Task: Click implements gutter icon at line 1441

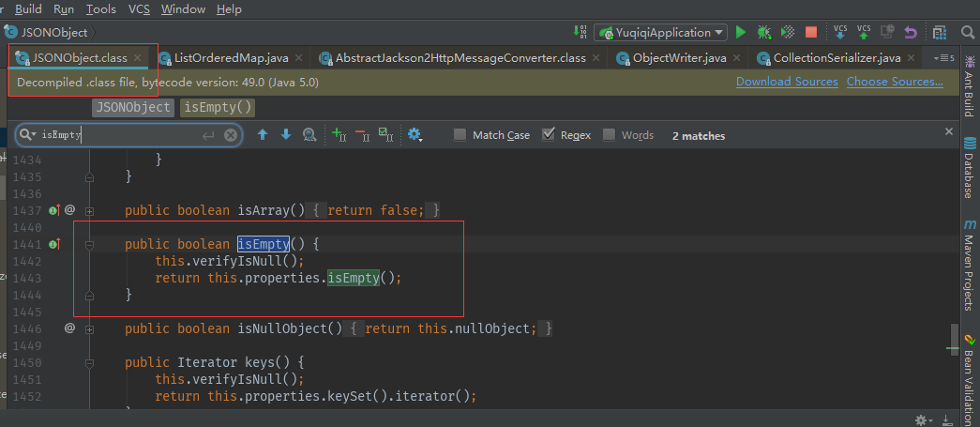Action: tap(53, 244)
